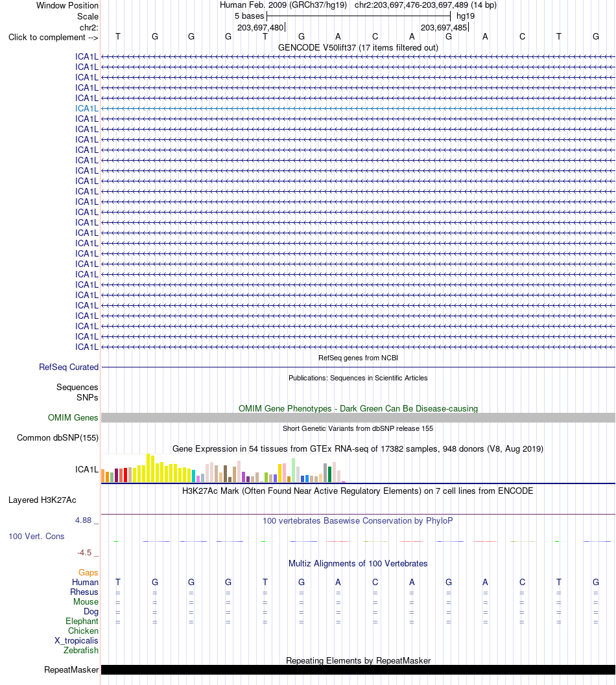
Task: Select the Chicken alignment row label
Action: 83,631
